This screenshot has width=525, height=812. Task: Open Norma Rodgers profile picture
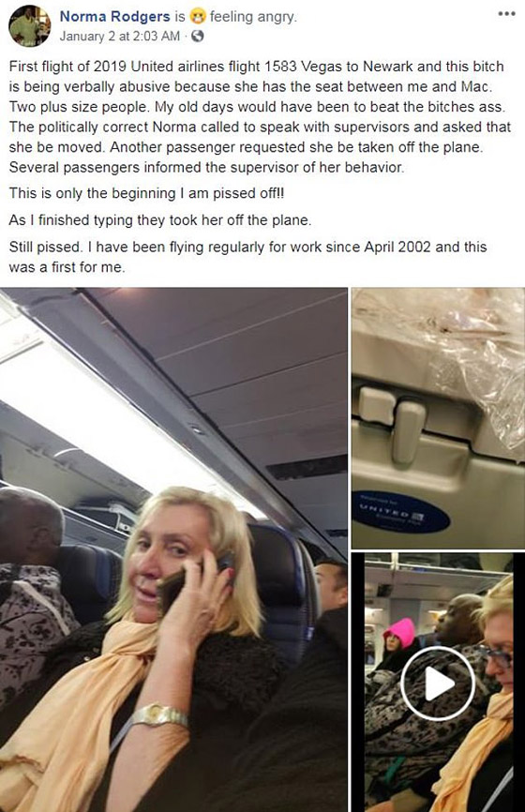29,26
